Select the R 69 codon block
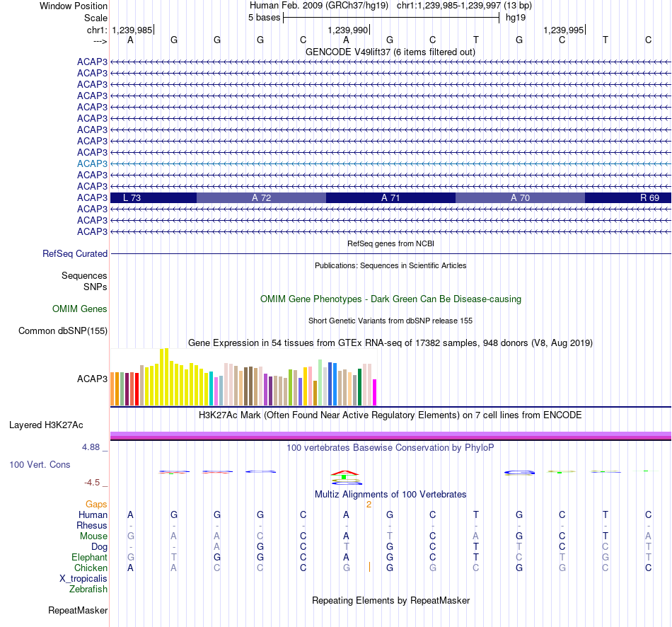Screen dimensions: 672x627 (628, 197)
